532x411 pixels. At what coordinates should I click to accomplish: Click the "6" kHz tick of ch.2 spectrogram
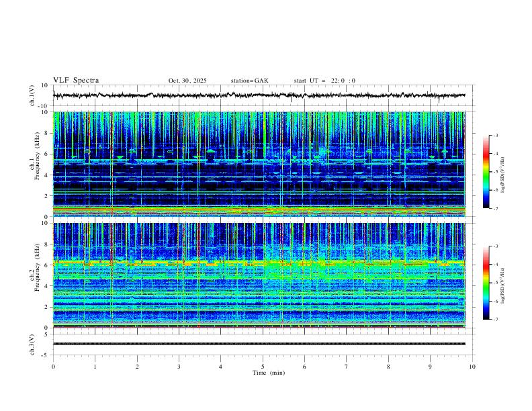tap(46, 265)
